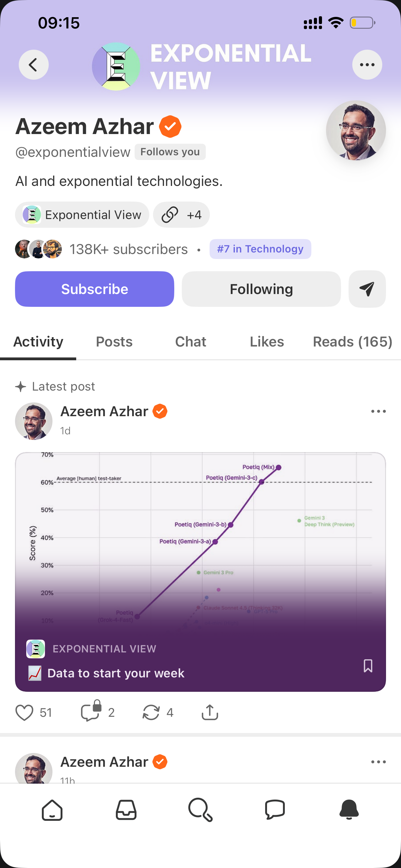401x868 pixels.
Task: Like the latest post with heart icon
Action: pyautogui.click(x=25, y=712)
